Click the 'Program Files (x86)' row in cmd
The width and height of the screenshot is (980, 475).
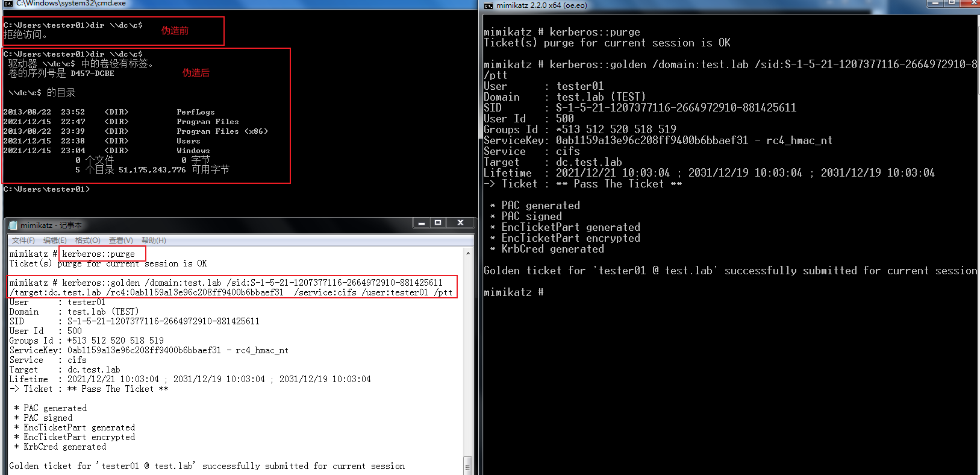point(136,131)
